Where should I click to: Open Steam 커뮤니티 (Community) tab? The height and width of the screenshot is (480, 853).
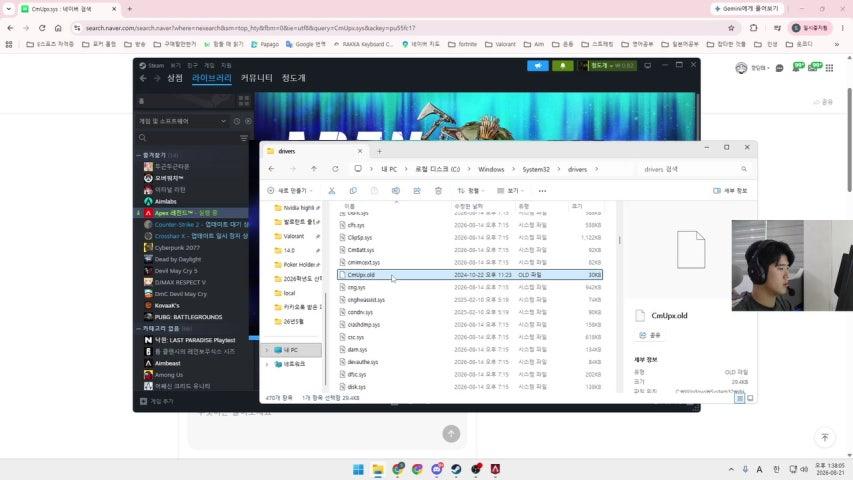257,78
